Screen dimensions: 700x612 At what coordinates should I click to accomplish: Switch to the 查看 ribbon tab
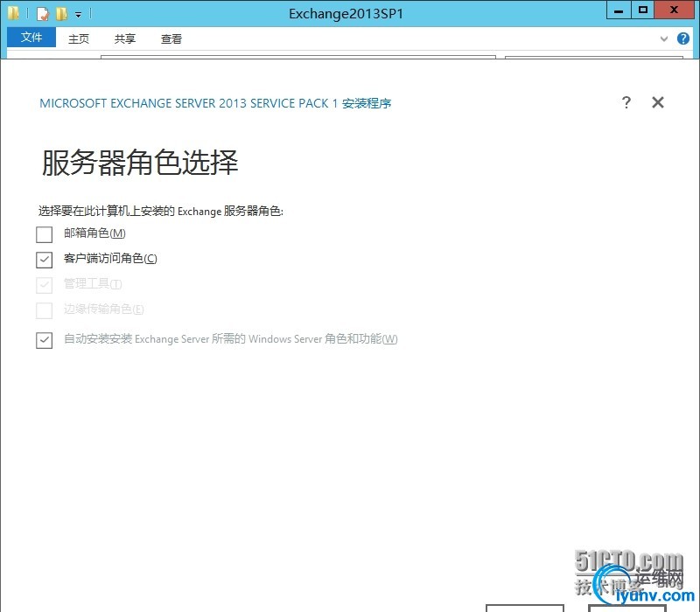pyautogui.click(x=171, y=38)
